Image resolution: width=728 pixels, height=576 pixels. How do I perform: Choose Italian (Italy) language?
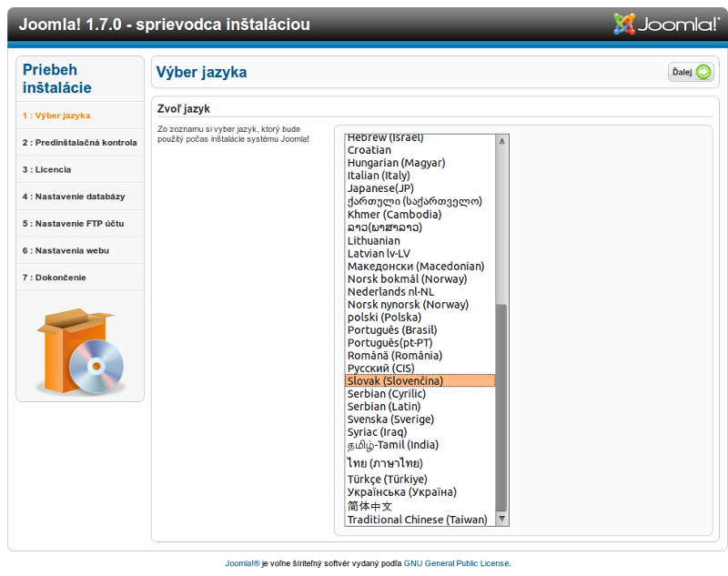tap(420, 176)
